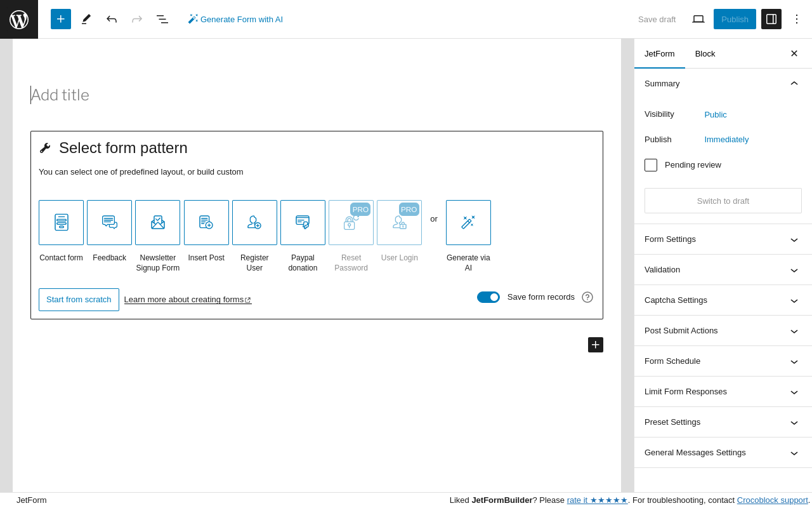
Task: Change publish date from Immediately
Action: [x=726, y=140]
